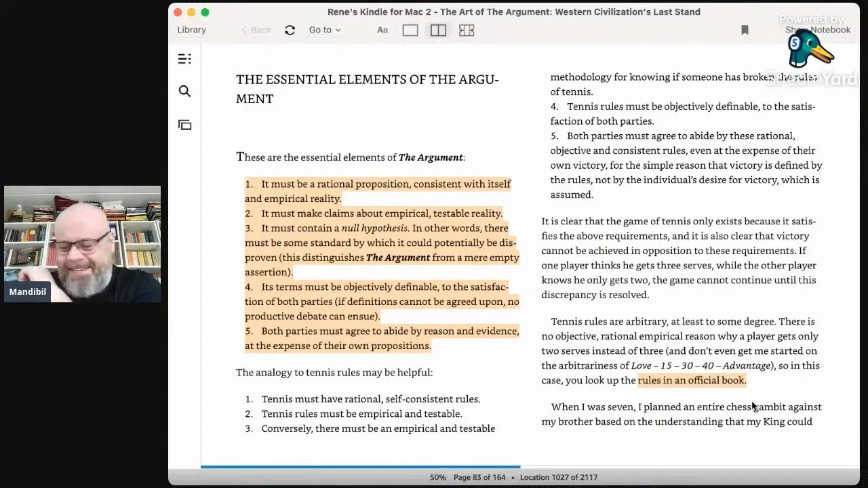The image size is (868, 488).
Task: Switch to auto column grid view
Action: [467, 30]
